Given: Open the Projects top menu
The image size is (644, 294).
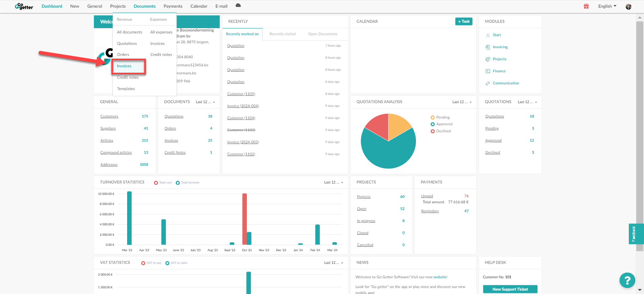Looking at the screenshot, I should point(118,6).
